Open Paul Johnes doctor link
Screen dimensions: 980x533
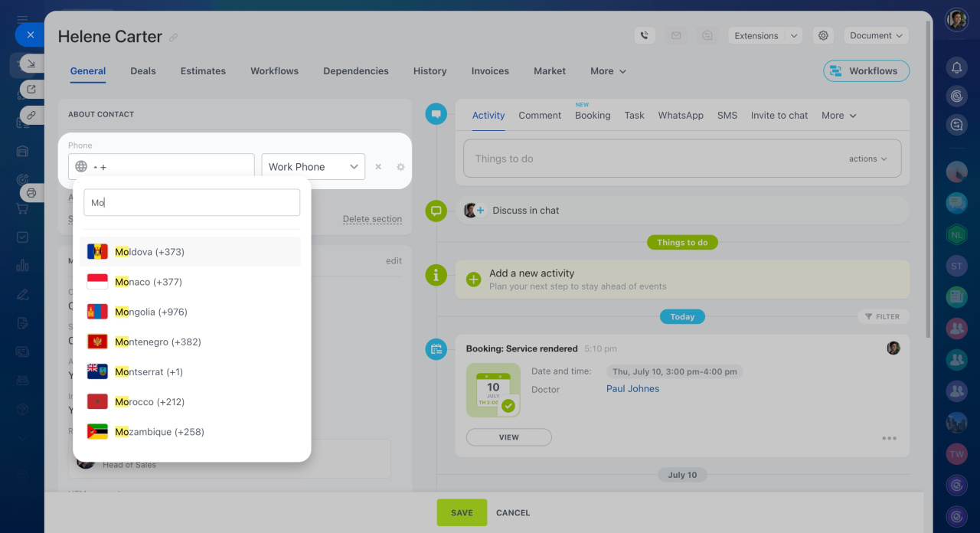632,389
